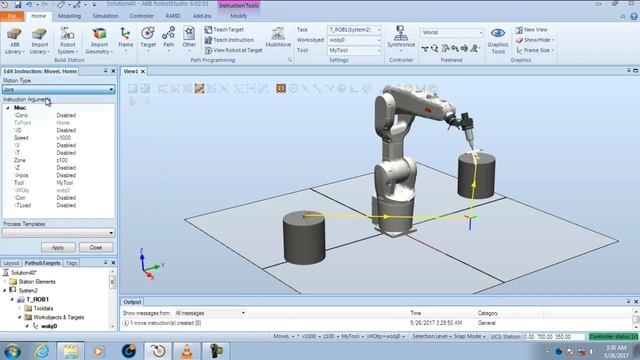Click the orange grid snap icon in view toolbar
640x360 pixels.
281,88
